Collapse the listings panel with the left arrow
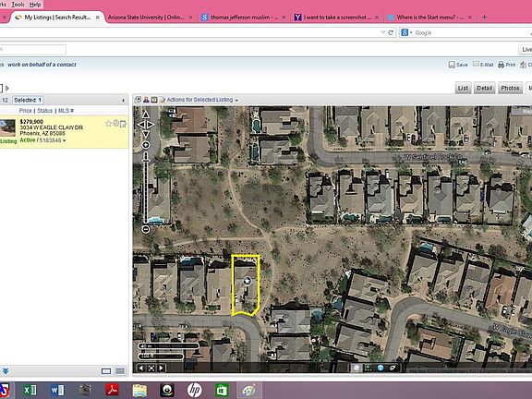Viewport: 532px width, 399px height. pyautogui.click(x=123, y=100)
